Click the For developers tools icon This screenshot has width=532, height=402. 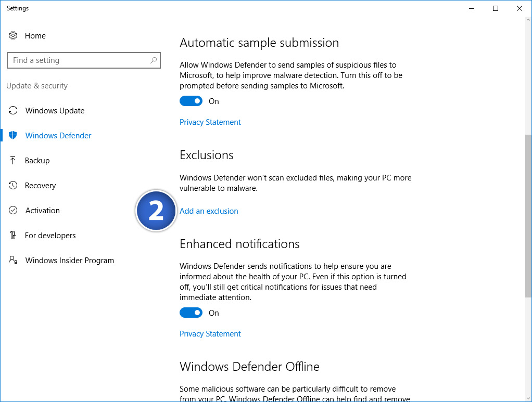click(13, 235)
